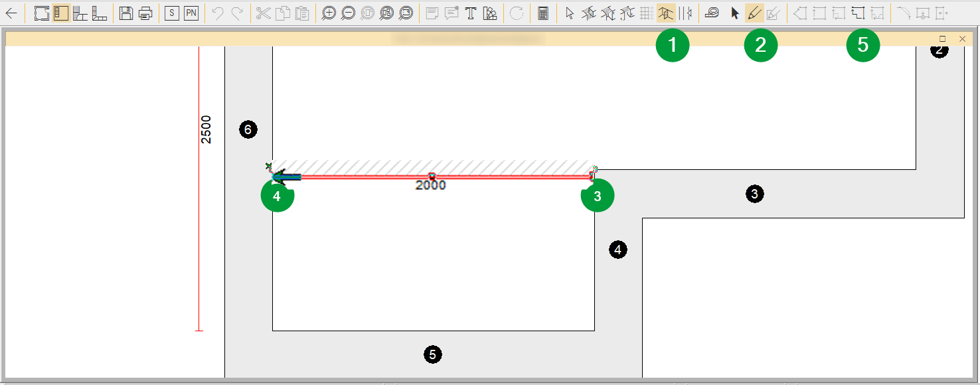980x385 pixels.
Task: Click the mirror lines tool icon
Action: click(x=686, y=13)
